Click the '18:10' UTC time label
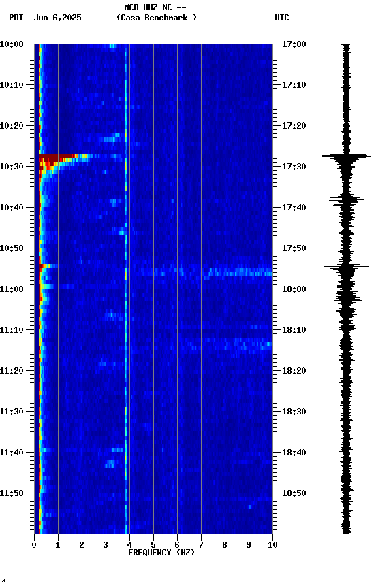 [294, 330]
